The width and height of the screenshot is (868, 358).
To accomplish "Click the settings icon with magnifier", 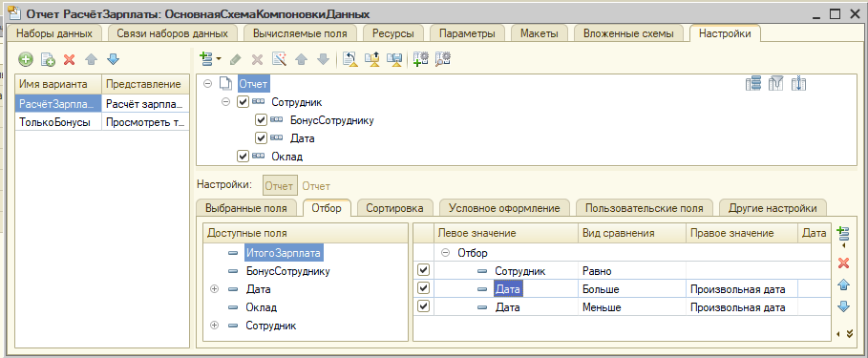I will [x=442, y=59].
